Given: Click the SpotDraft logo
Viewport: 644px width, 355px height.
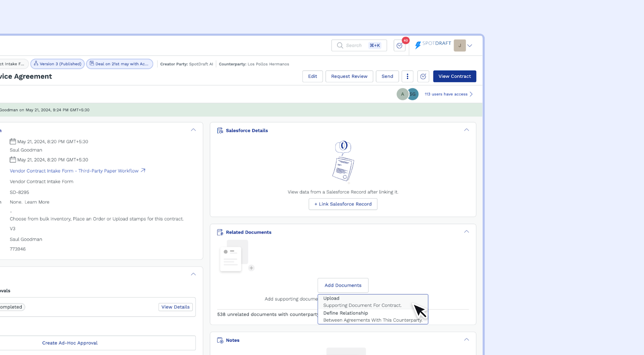Looking at the screenshot, I should [x=433, y=45].
